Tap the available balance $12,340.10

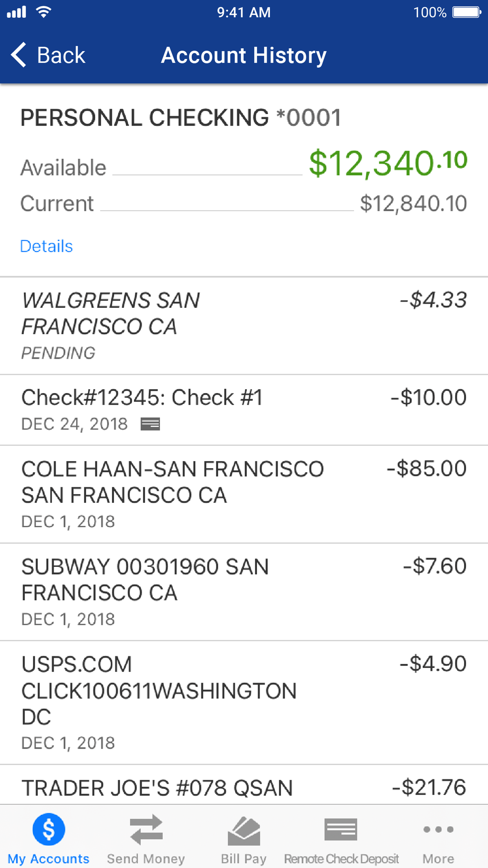[388, 164]
